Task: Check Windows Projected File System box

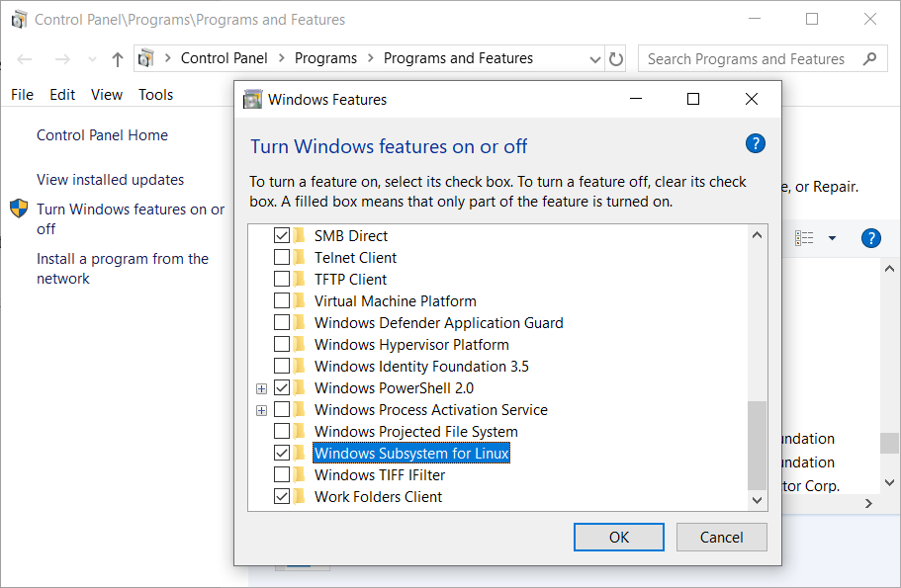Action: pos(282,431)
